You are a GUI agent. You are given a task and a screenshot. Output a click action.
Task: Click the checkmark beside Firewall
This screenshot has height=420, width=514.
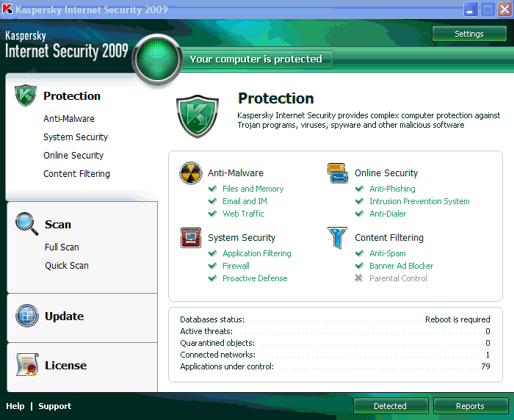pos(213,266)
